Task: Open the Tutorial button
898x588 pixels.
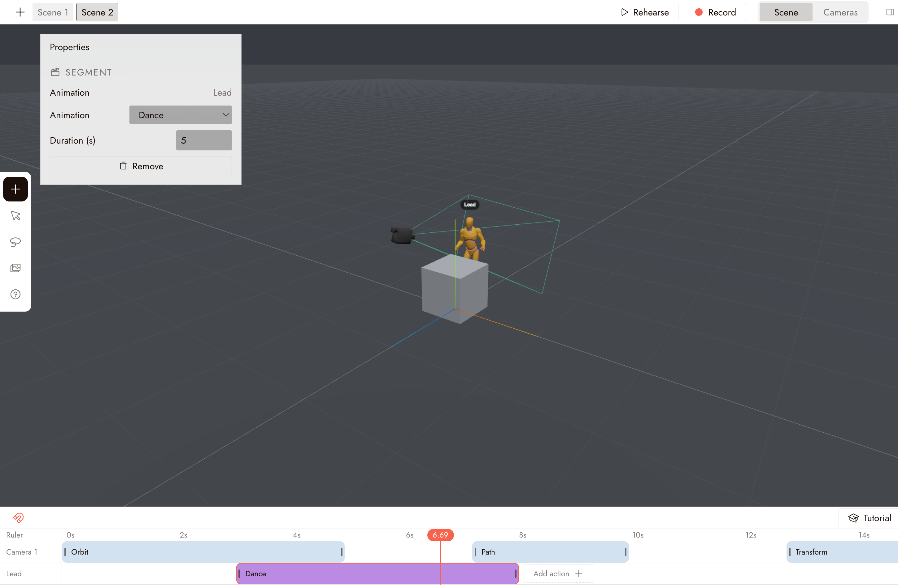Action: 869,518
